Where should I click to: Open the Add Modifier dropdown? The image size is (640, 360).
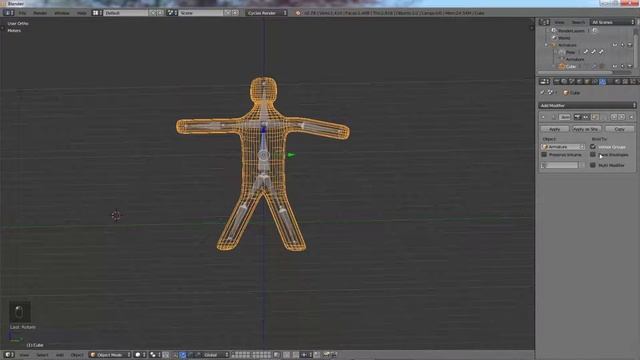(x=587, y=106)
